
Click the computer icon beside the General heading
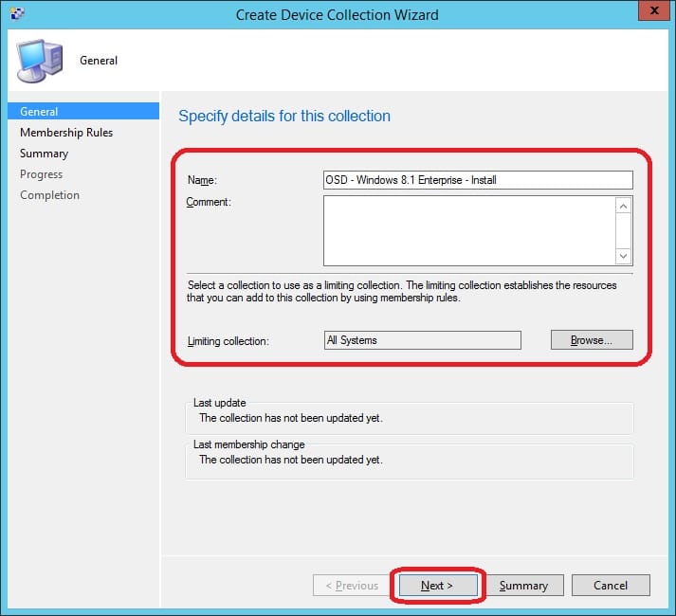pyautogui.click(x=40, y=61)
